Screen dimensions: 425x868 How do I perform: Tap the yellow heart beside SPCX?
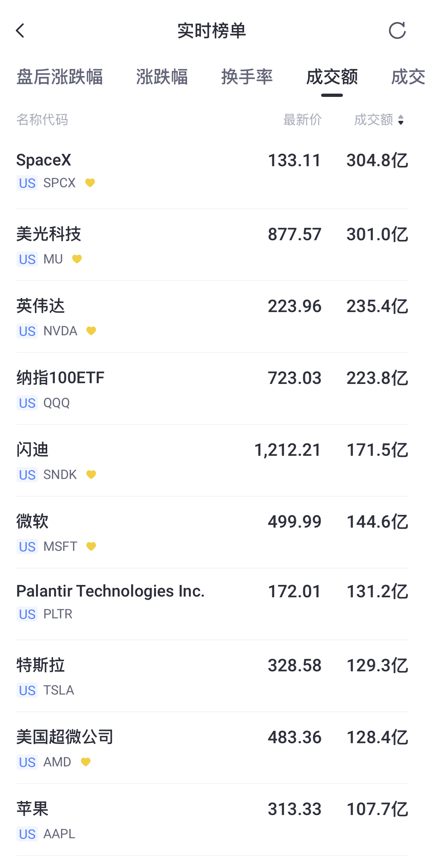point(90,183)
